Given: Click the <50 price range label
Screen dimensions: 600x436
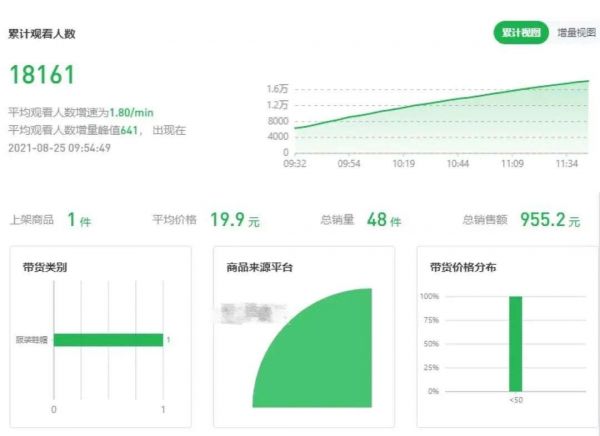Looking at the screenshot, I should coord(516,400).
